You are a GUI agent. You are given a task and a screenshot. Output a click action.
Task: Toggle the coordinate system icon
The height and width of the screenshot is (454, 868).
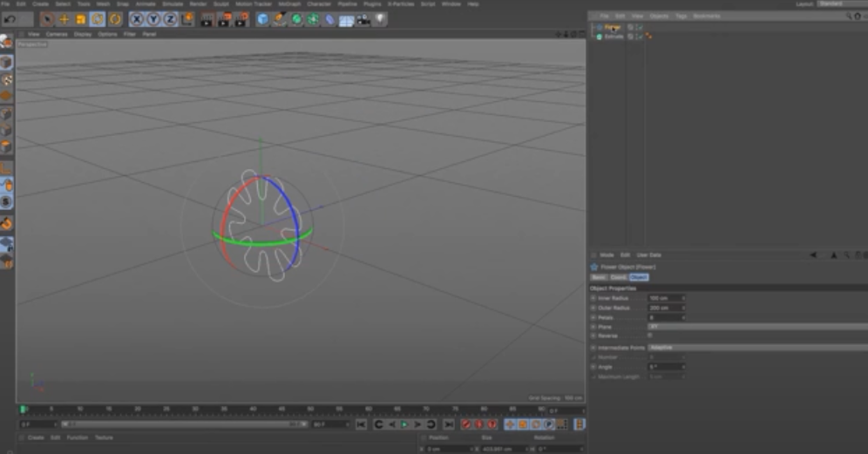(187, 19)
